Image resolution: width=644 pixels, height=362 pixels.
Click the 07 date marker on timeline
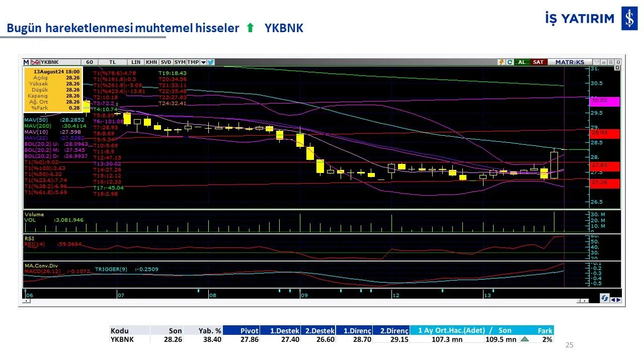[121, 296]
